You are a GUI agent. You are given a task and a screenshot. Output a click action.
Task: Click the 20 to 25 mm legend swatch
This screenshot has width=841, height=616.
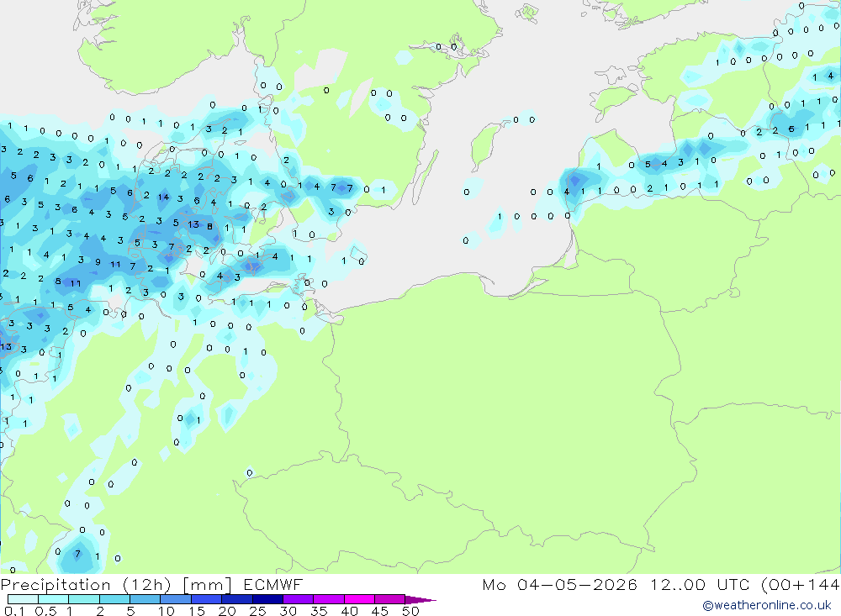(237, 599)
